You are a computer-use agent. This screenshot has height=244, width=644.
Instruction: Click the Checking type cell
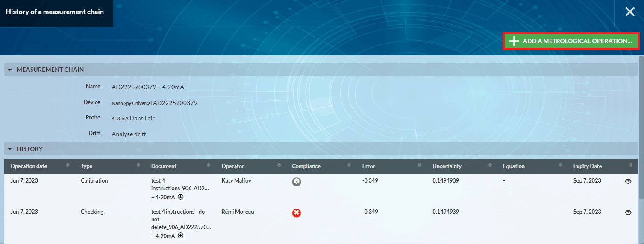92,212
